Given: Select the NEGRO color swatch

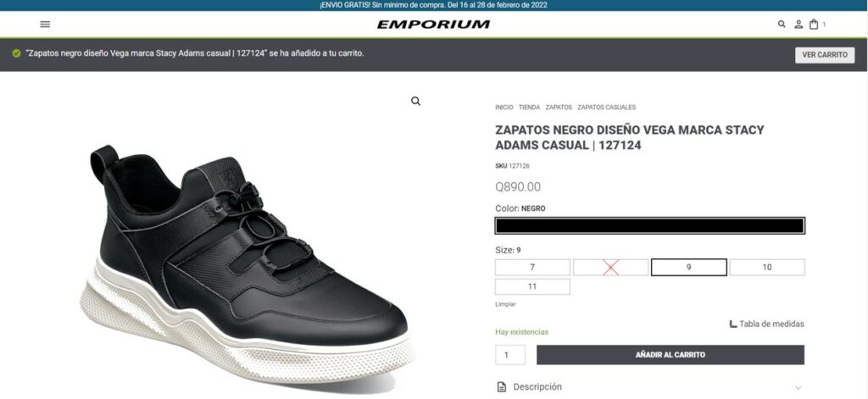Looking at the screenshot, I should point(650,226).
